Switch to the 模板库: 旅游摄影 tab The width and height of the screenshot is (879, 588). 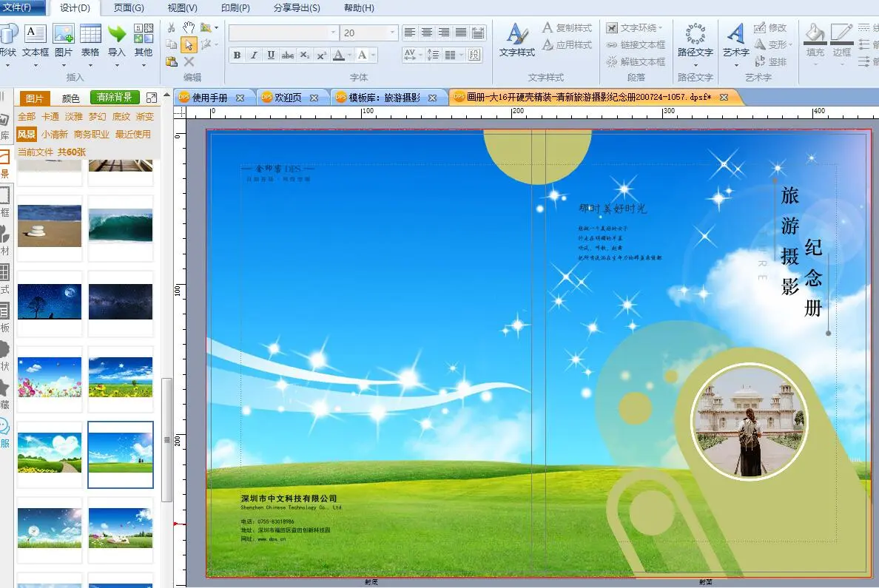coord(385,98)
